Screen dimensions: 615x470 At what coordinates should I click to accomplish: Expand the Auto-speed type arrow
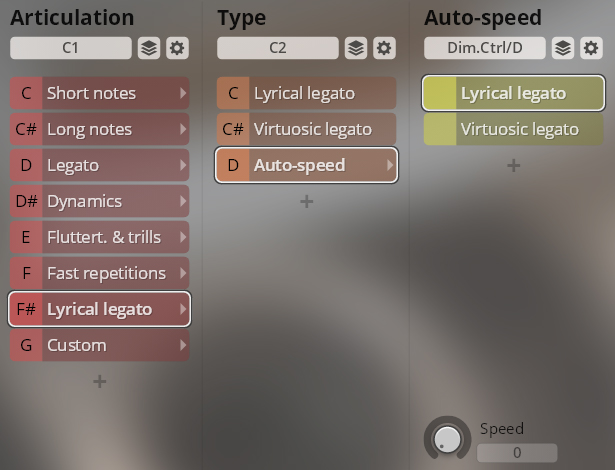pos(389,165)
